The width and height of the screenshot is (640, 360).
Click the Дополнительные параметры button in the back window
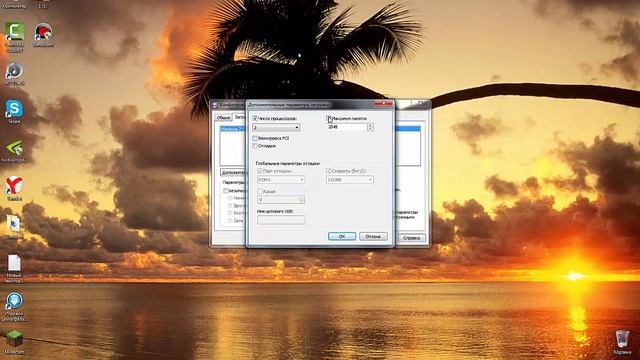point(234,172)
